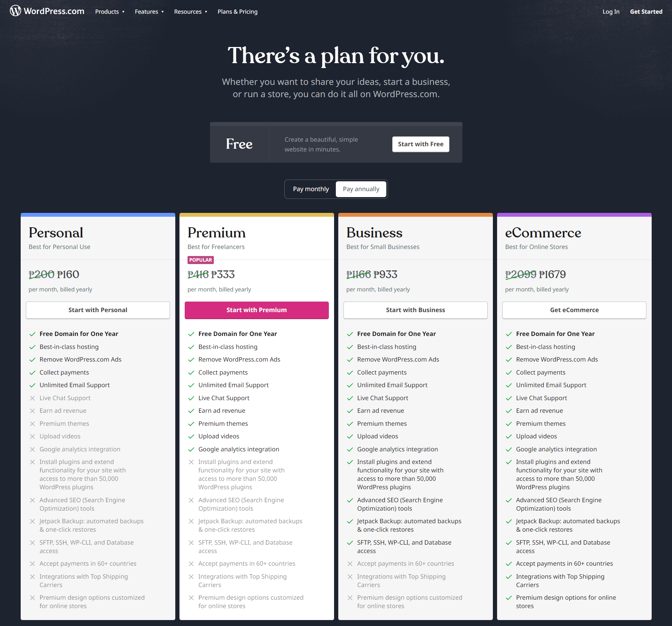Select the Pay annually option

coord(361,189)
